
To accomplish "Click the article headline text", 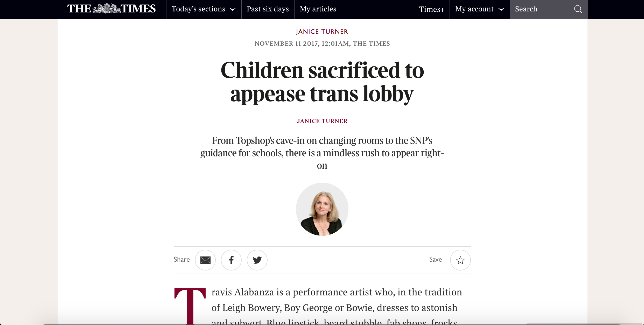I will (x=322, y=82).
